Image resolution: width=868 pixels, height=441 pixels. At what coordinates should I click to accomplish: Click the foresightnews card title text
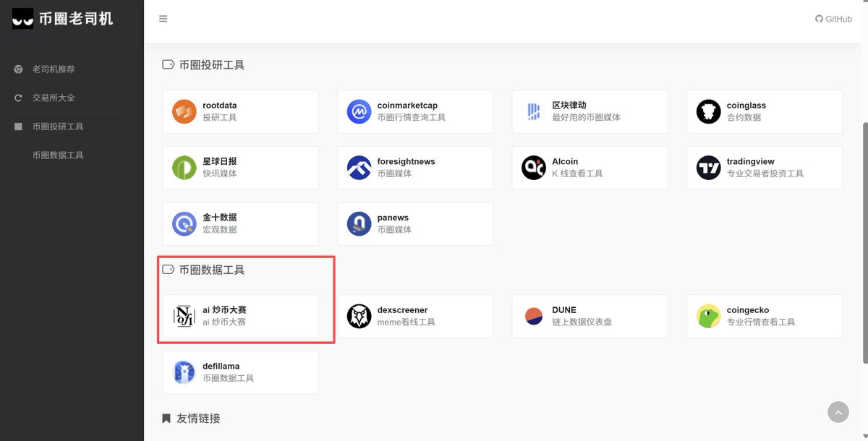click(407, 162)
